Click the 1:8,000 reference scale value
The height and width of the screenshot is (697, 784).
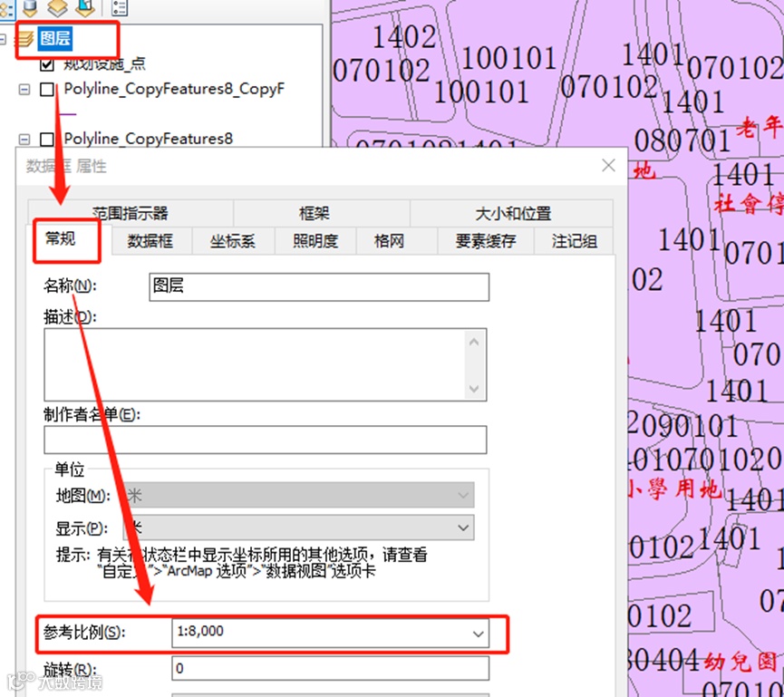pyautogui.click(x=200, y=631)
